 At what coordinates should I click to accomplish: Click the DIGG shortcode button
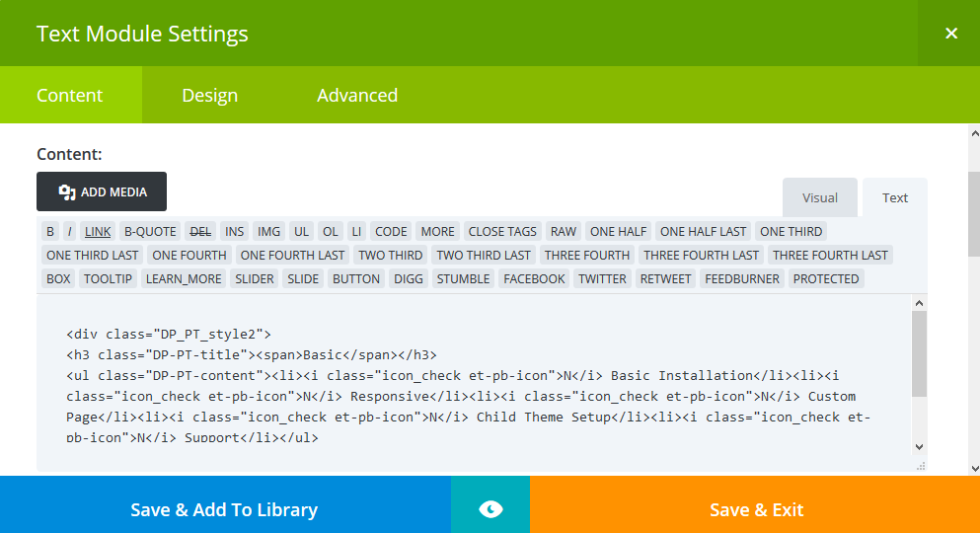(x=409, y=278)
